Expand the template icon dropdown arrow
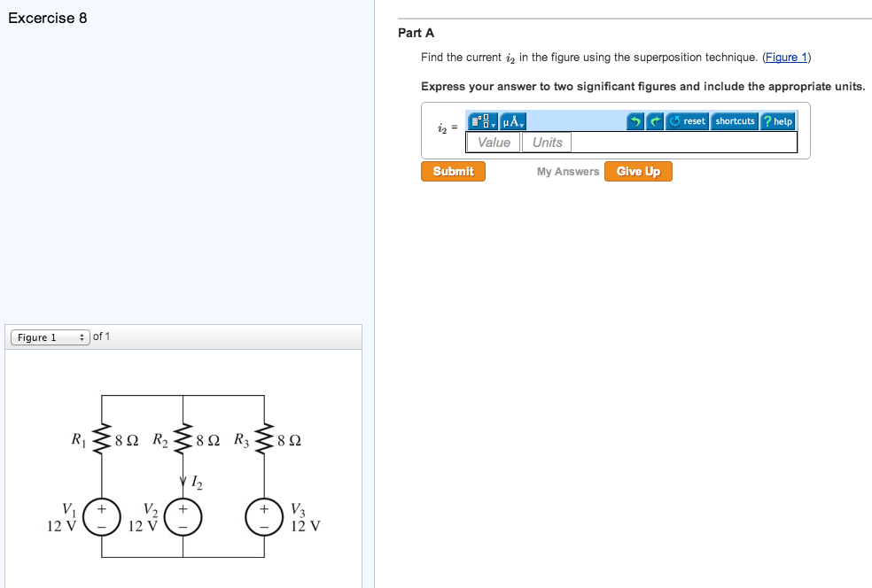The image size is (872, 588). 494,124
